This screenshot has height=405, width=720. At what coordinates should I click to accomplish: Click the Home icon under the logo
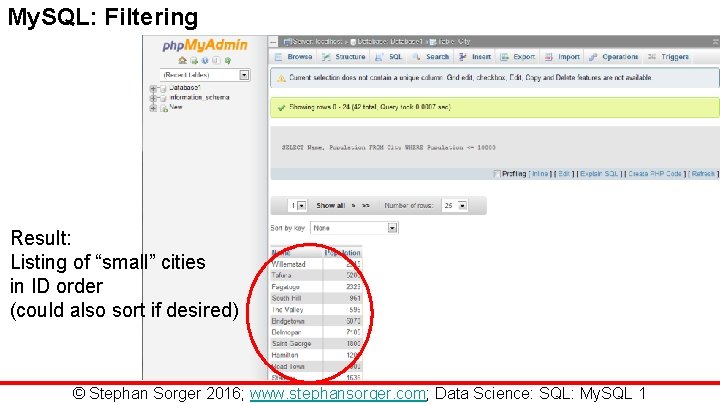pos(182,60)
